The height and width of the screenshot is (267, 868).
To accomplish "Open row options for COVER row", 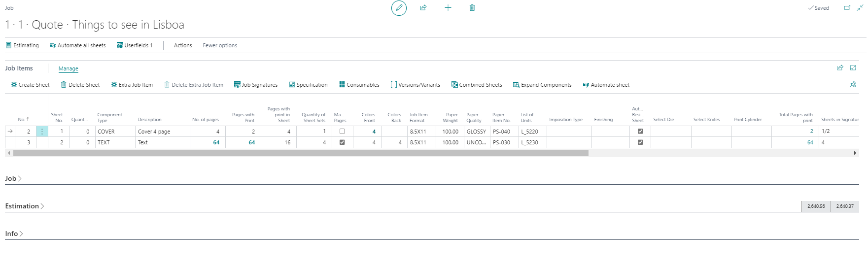I will click(42, 132).
